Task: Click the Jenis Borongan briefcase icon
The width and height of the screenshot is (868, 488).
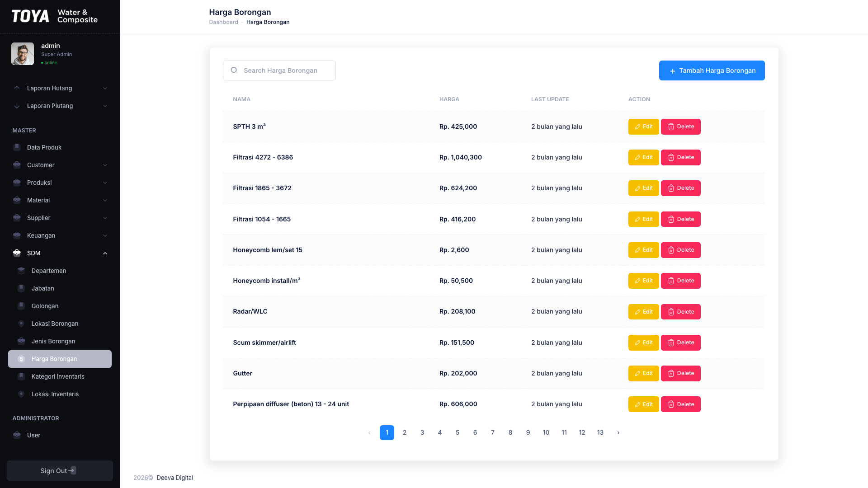Action: (21, 341)
